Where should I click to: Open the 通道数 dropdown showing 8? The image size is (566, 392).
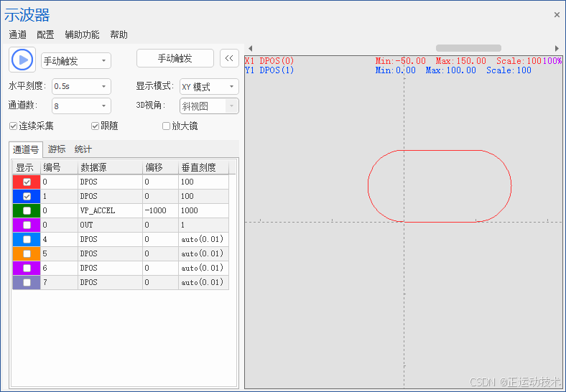click(x=81, y=106)
